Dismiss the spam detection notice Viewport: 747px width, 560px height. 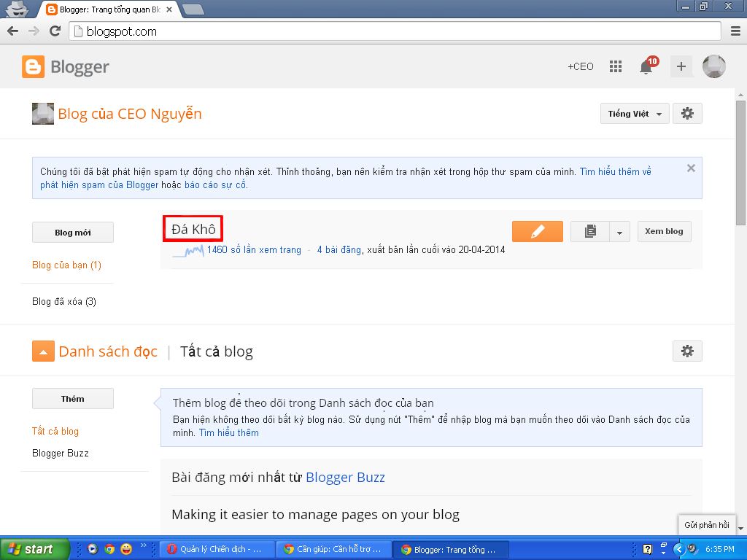tap(691, 168)
